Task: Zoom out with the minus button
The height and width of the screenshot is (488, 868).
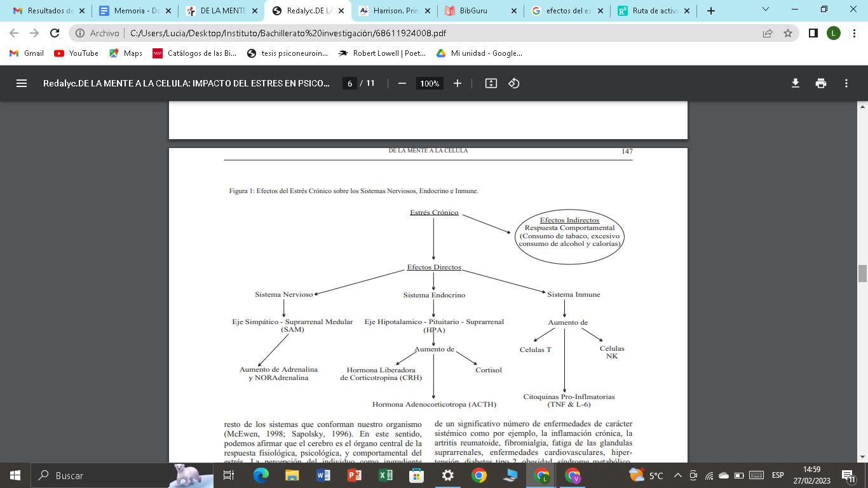Action: pyautogui.click(x=402, y=83)
